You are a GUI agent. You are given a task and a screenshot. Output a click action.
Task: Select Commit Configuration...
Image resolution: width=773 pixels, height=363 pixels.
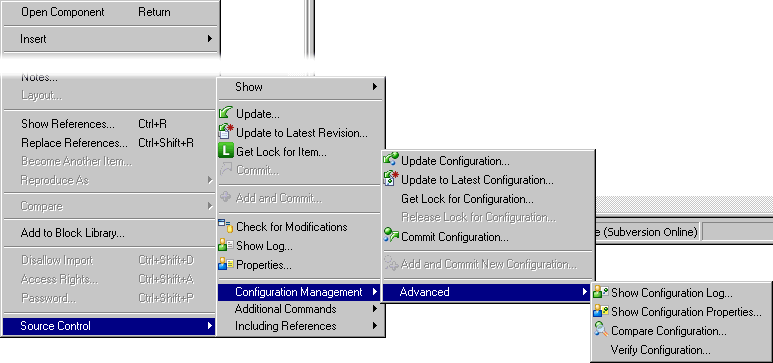coord(488,237)
